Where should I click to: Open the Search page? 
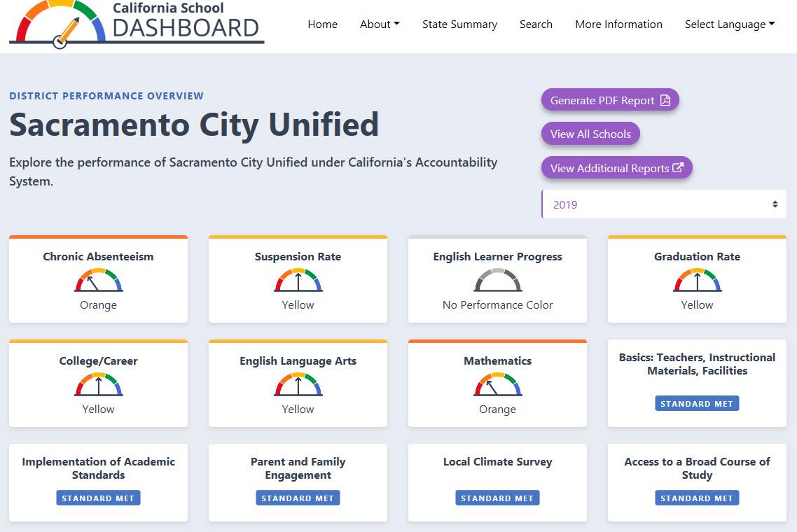(x=536, y=24)
